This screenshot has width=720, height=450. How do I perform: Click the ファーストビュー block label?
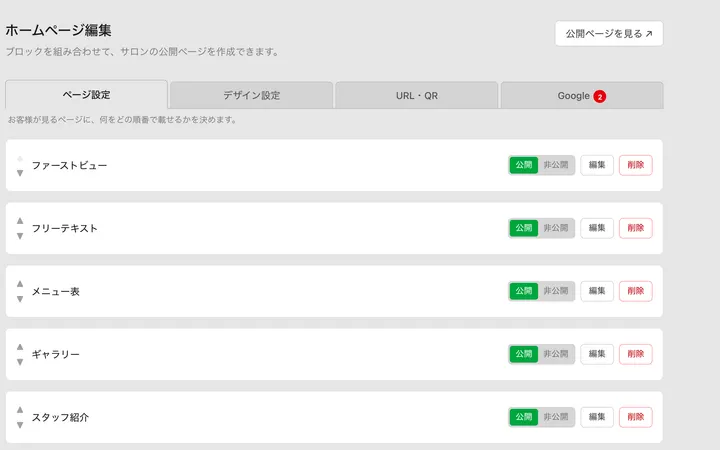(69, 165)
